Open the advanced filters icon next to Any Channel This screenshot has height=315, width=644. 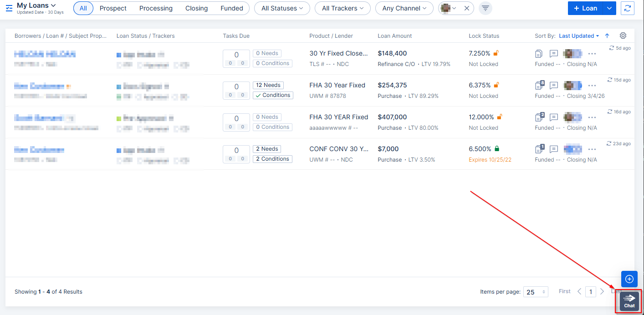click(485, 8)
